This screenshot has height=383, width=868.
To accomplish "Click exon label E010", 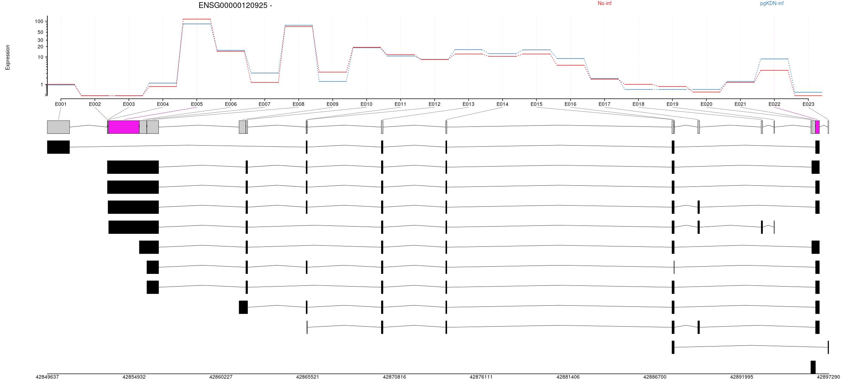I will click(x=366, y=104).
